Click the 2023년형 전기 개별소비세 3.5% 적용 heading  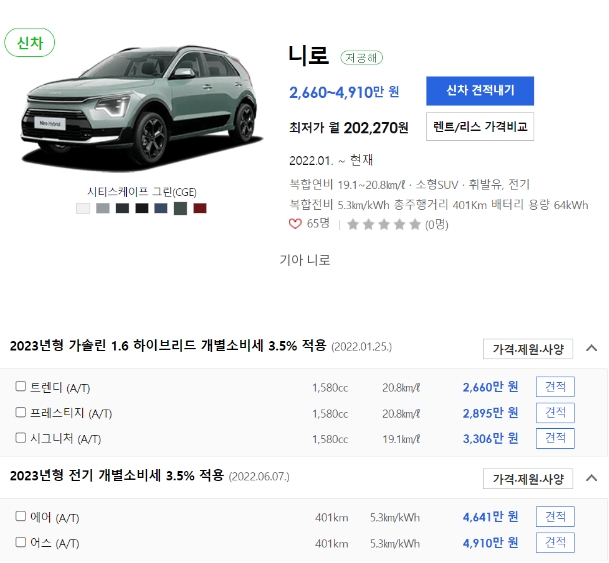[x=117, y=475]
